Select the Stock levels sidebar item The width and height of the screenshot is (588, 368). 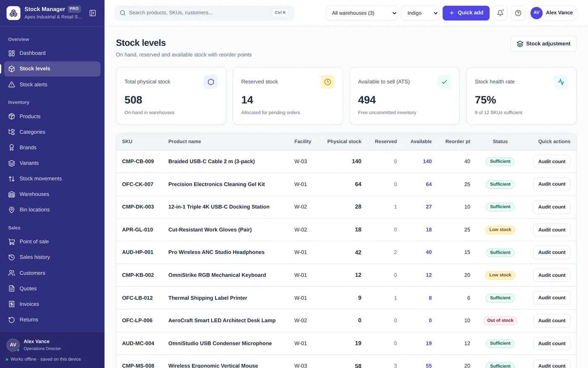[x=52, y=69]
